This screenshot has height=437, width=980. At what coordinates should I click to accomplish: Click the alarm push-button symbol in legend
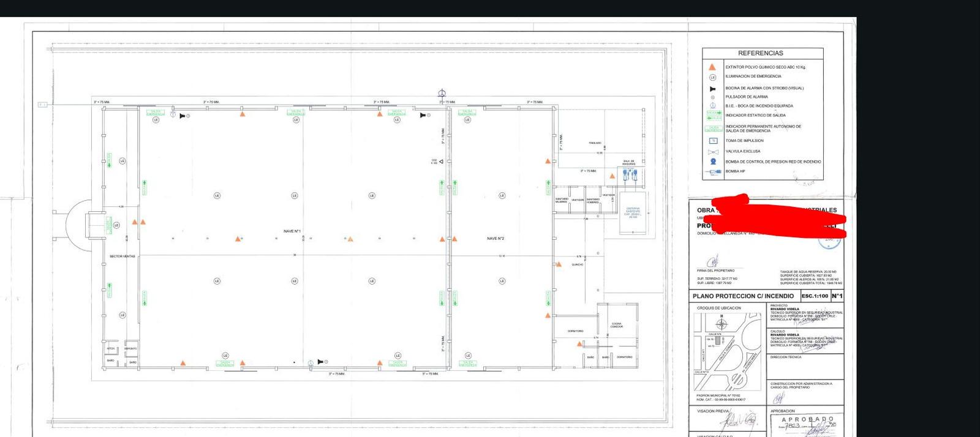pos(712,97)
